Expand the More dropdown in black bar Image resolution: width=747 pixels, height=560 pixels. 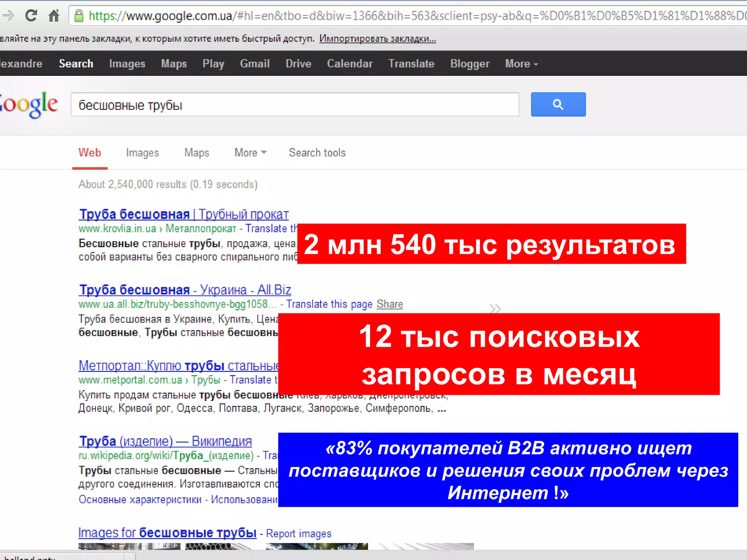click(x=521, y=63)
